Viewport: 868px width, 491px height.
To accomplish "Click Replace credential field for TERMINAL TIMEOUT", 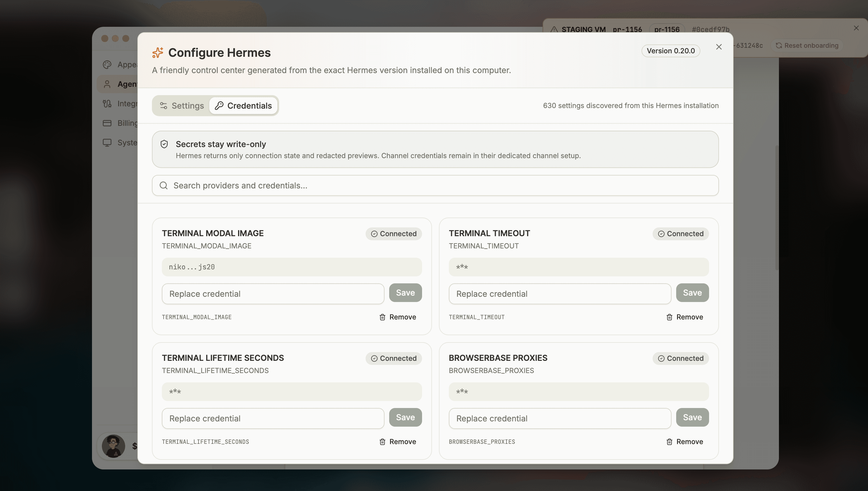I will 560,294.
